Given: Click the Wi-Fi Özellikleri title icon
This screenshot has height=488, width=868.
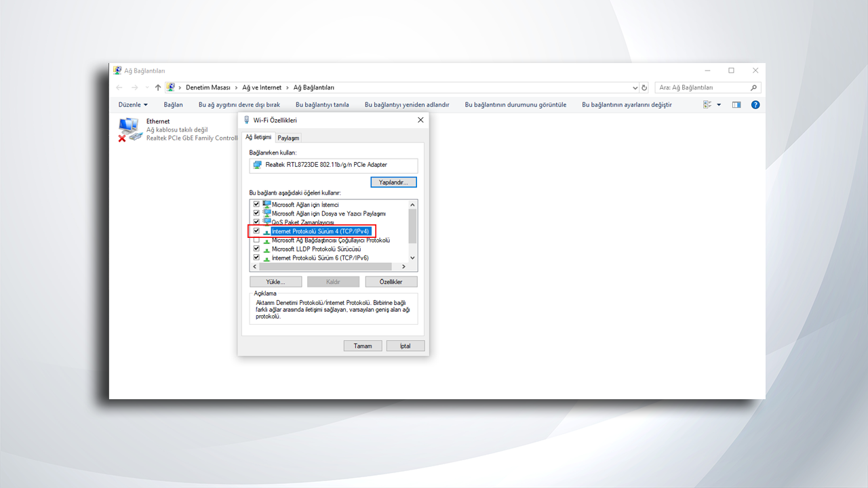Looking at the screenshot, I should [247, 120].
